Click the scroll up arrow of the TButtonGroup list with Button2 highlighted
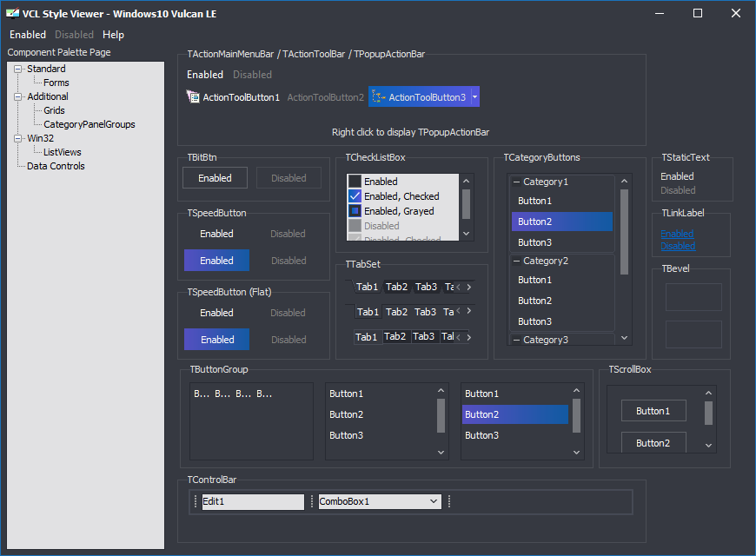 [x=576, y=390]
